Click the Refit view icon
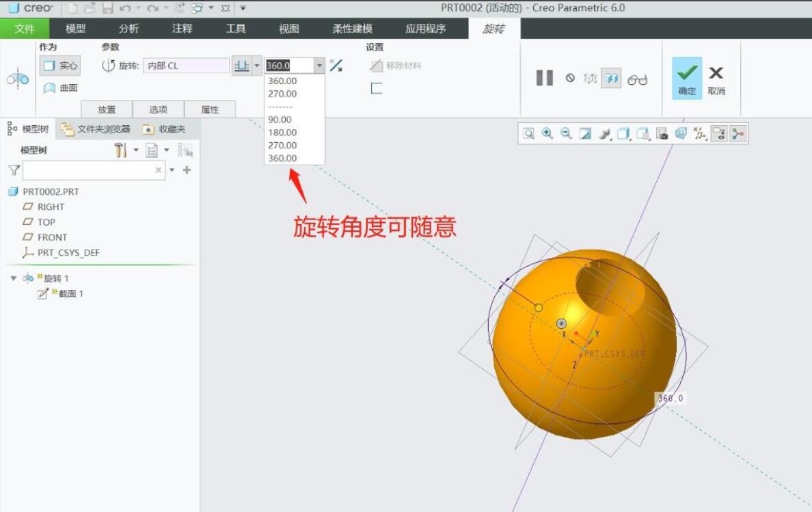Viewport: 812px width, 512px height. [529, 133]
